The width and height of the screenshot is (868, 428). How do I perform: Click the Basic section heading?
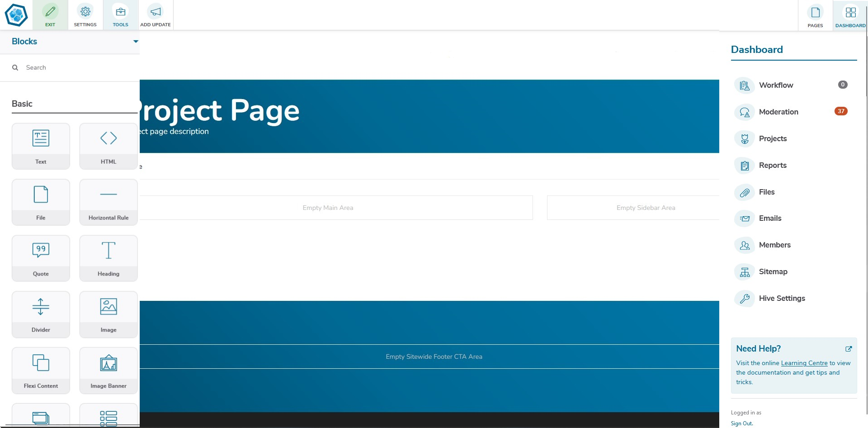pos(22,104)
